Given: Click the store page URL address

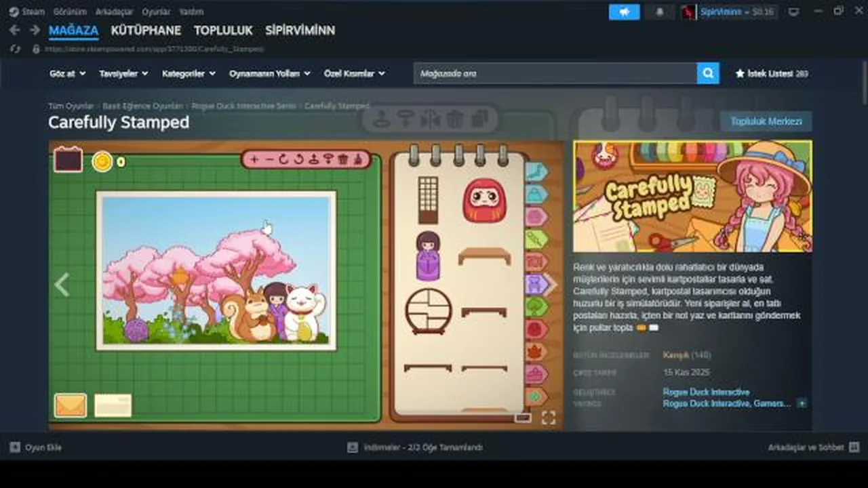Looking at the screenshot, I should click(x=154, y=49).
